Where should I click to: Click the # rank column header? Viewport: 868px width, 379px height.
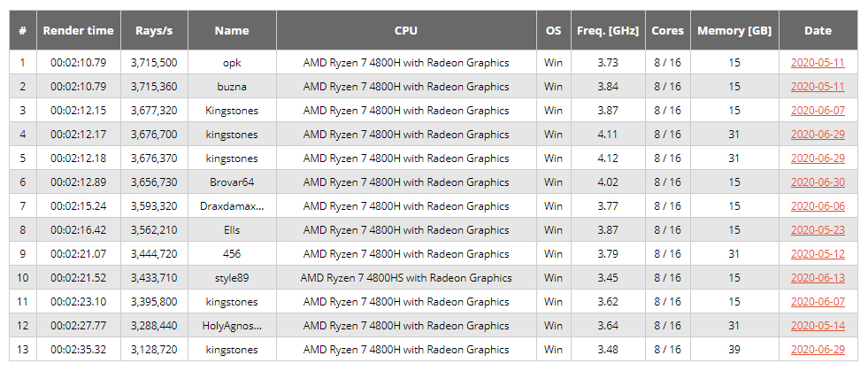tap(22, 30)
